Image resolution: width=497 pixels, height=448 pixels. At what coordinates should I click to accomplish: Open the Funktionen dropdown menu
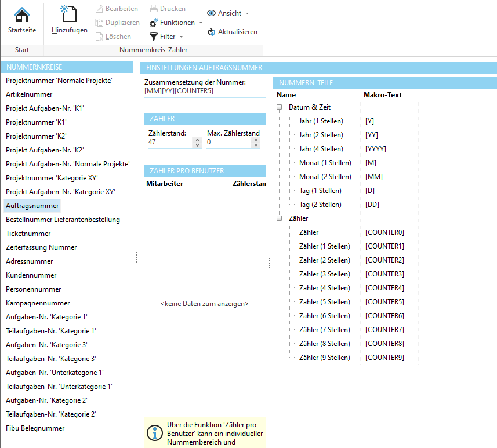[x=176, y=23]
